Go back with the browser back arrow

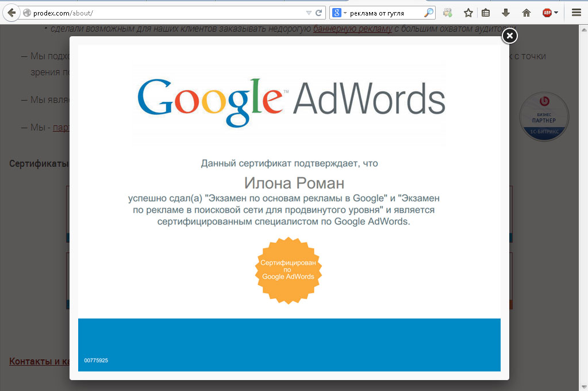pyautogui.click(x=11, y=13)
